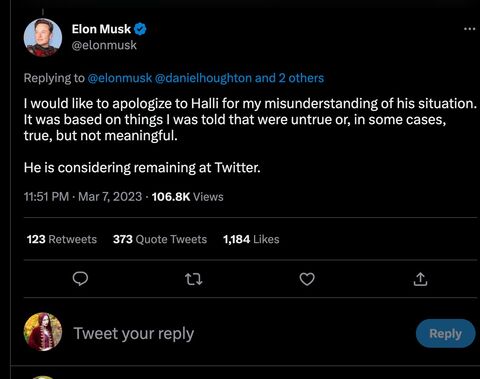Open the @elonmusk handle under name
Image resolution: width=480 pixels, height=379 pixels.
click(104, 45)
